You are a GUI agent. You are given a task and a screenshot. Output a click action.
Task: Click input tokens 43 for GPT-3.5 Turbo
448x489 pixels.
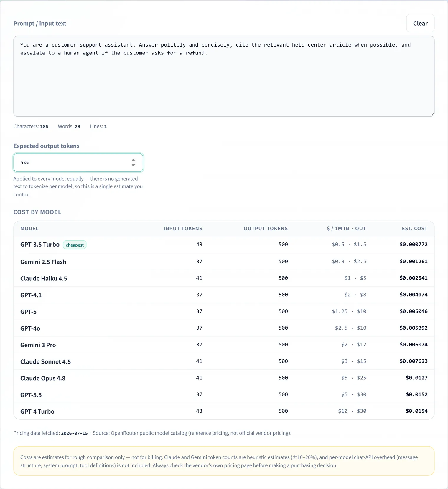tap(199, 244)
